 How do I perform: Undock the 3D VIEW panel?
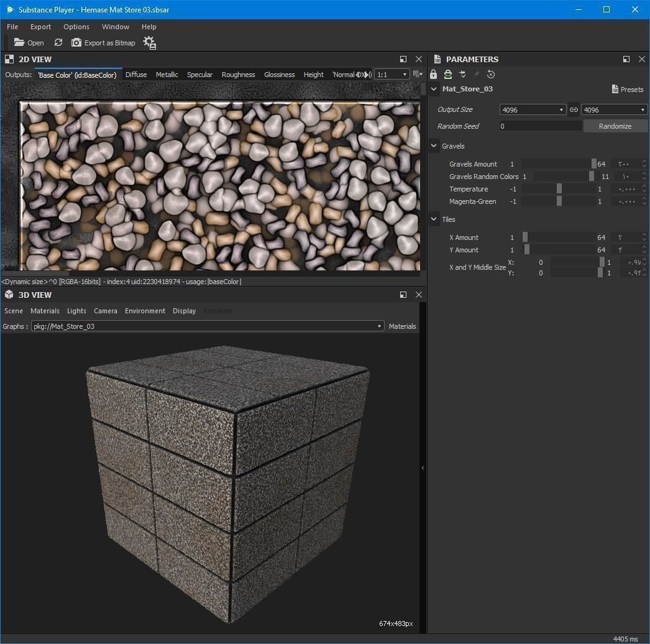403,295
